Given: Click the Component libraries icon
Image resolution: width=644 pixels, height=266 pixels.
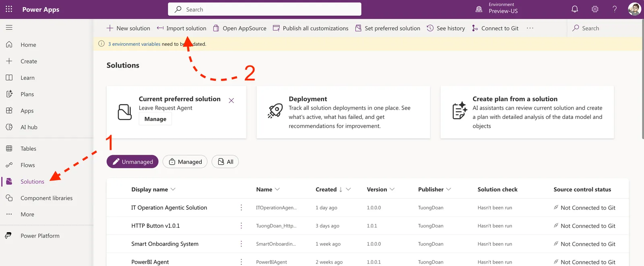Looking at the screenshot, I should coord(9,198).
